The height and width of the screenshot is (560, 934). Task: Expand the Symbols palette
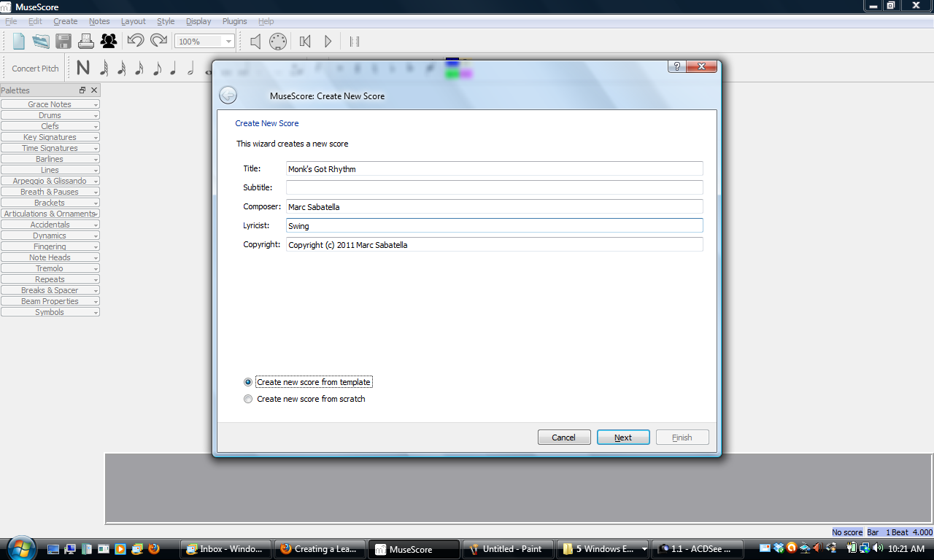[x=50, y=312]
